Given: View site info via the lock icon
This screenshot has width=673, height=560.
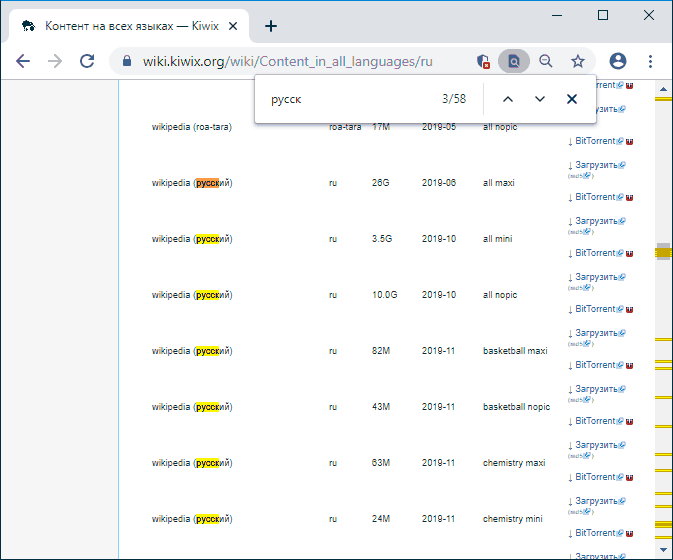Looking at the screenshot, I should [x=127, y=61].
